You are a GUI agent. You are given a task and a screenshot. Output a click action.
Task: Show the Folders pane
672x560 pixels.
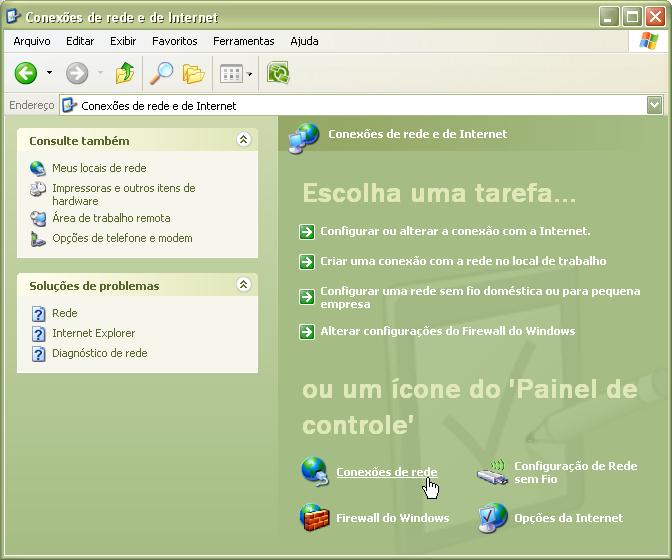pyautogui.click(x=193, y=74)
